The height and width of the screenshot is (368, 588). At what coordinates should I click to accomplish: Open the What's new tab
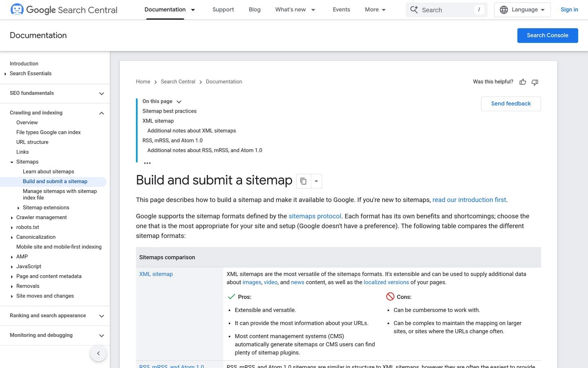pos(290,9)
